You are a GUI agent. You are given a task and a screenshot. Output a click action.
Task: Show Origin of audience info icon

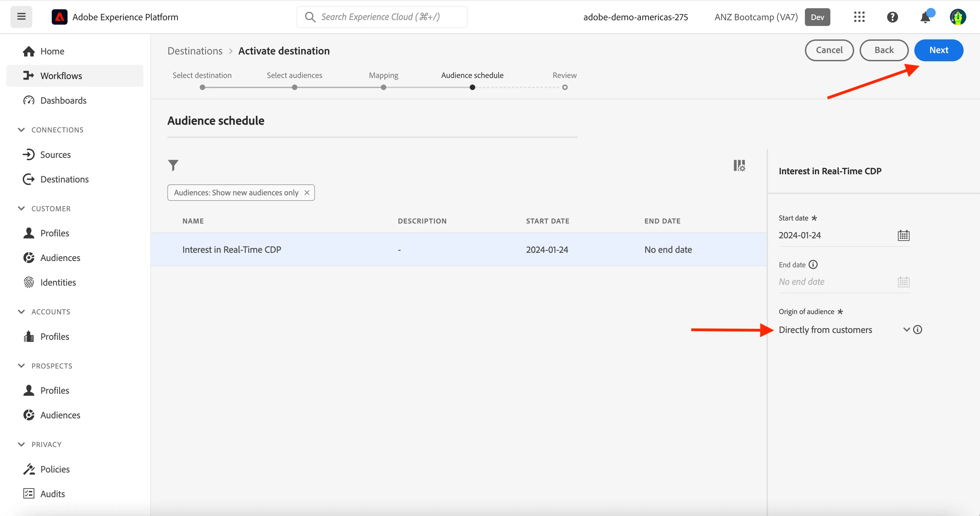(x=918, y=329)
